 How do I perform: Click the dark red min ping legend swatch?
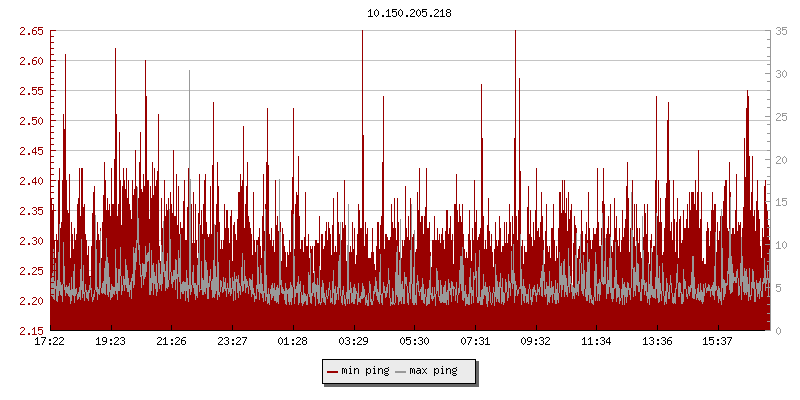[x=333, y=371]
